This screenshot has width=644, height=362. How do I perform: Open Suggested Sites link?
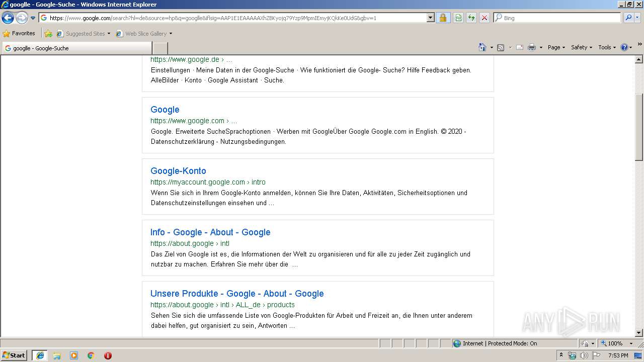coord(83,34)
